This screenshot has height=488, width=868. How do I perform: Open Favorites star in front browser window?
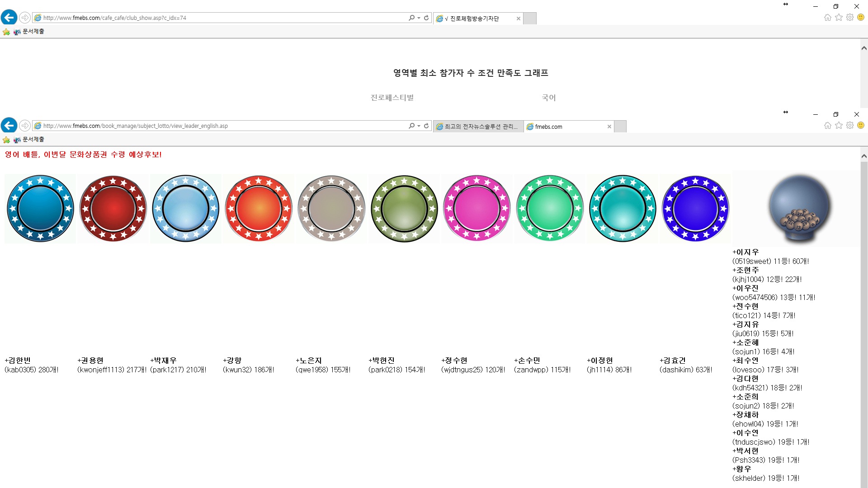839,125
